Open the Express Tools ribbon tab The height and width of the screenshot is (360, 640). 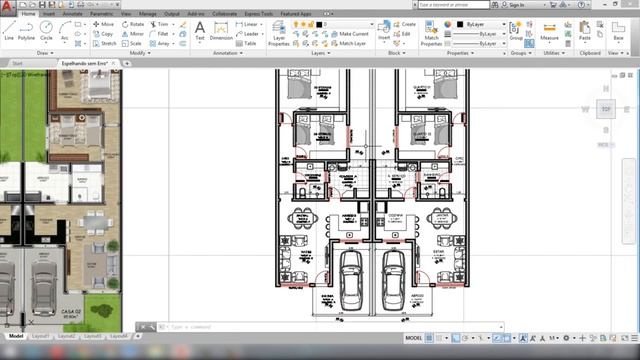click(258, 14)
